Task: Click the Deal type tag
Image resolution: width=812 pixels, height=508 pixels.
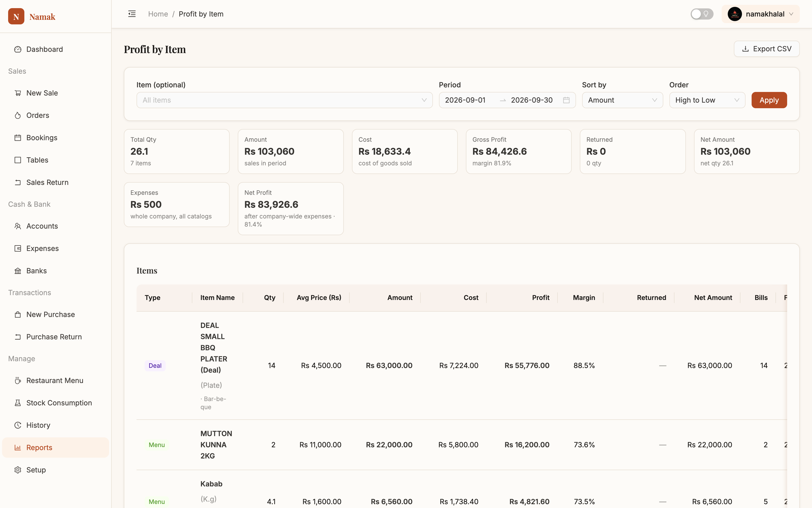Action: [x=155, y=366]
